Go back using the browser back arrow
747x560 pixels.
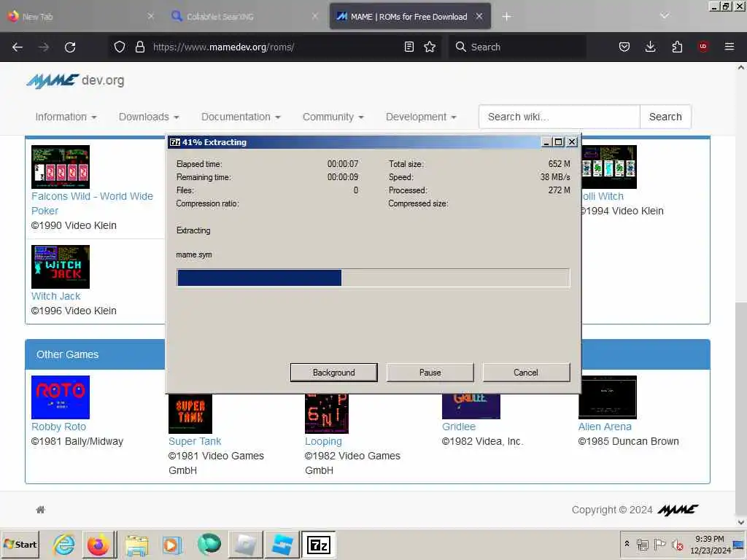(x=18, y=47)
